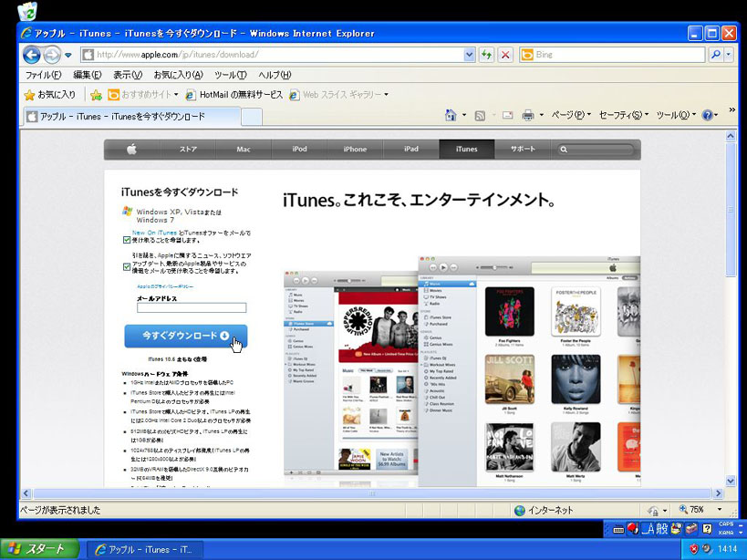Click the Print icon in command bar
This screenshot has width=747, height=560.
(x=528, y=115)
